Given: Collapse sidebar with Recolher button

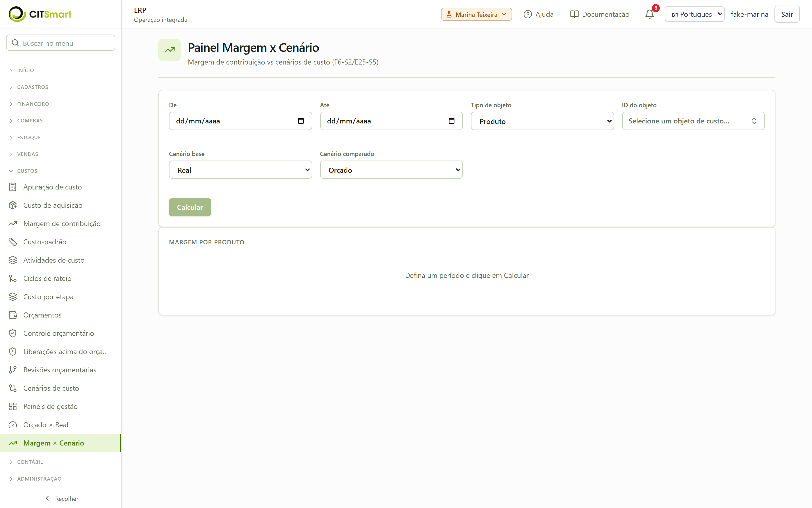Looking at the screenshot, I should point(62,499).
